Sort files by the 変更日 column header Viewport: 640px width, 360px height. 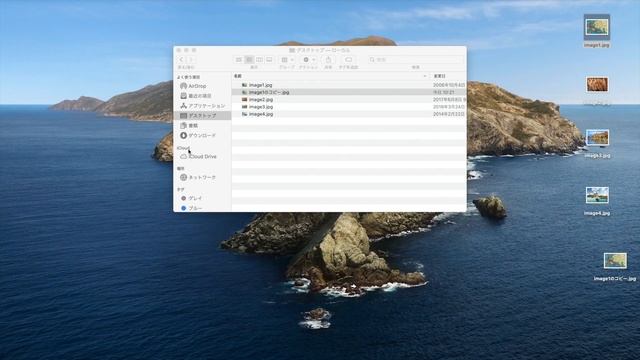tap(439, 76)
